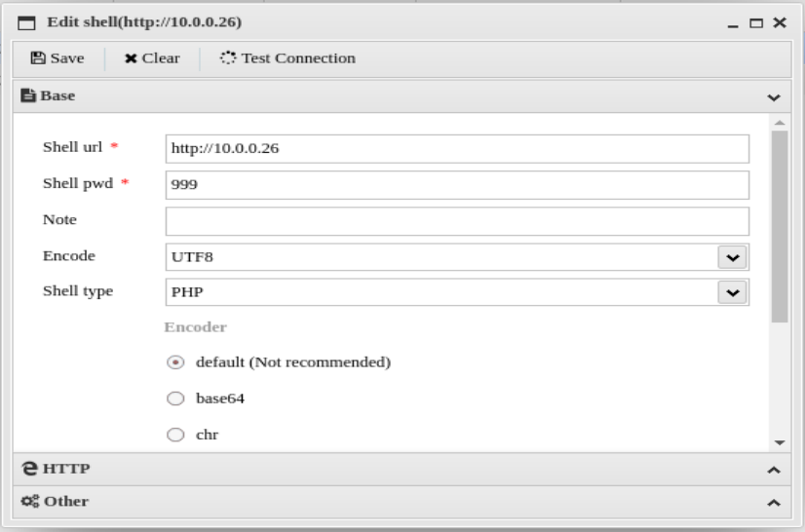The height and width of the screenshot is (532, 805).
Task: Expand the Other section
Action: click(774, 503)
